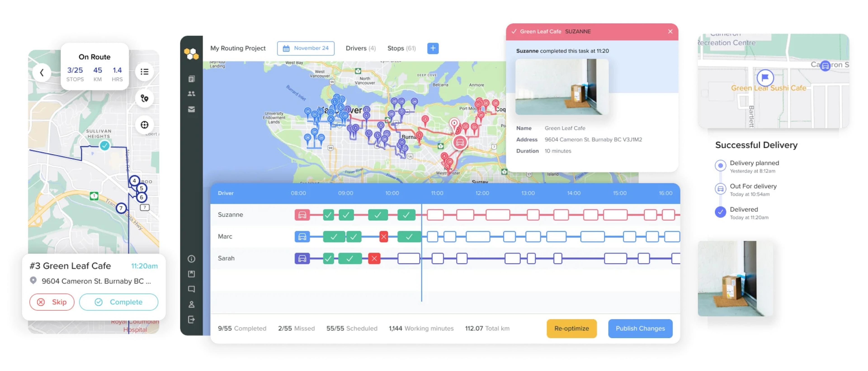Click the 16:00 timeline header label
Viewport: 868px width, 371px height.
665,193
